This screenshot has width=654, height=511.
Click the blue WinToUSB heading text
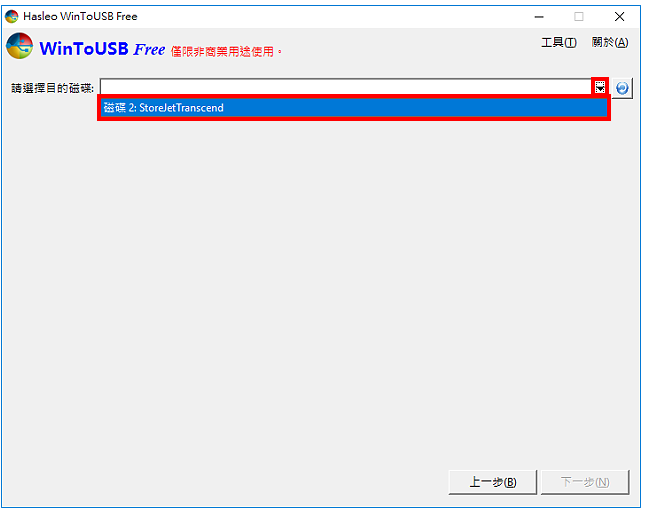click(84, 49)
